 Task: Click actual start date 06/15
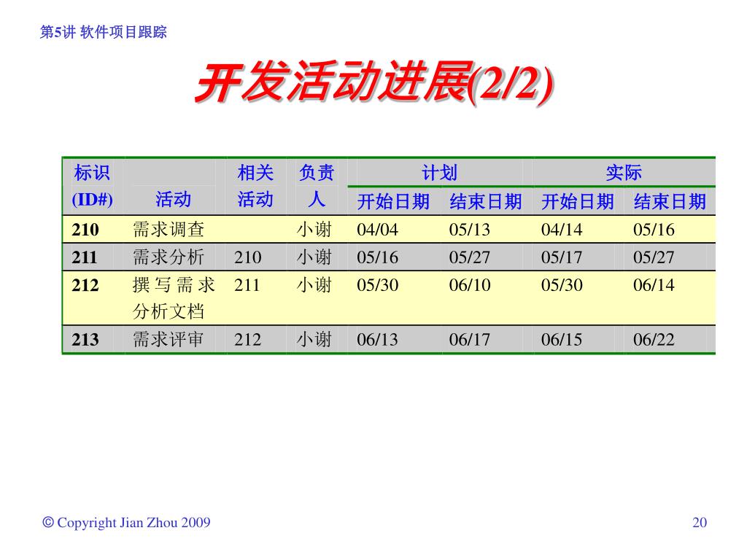562,340
